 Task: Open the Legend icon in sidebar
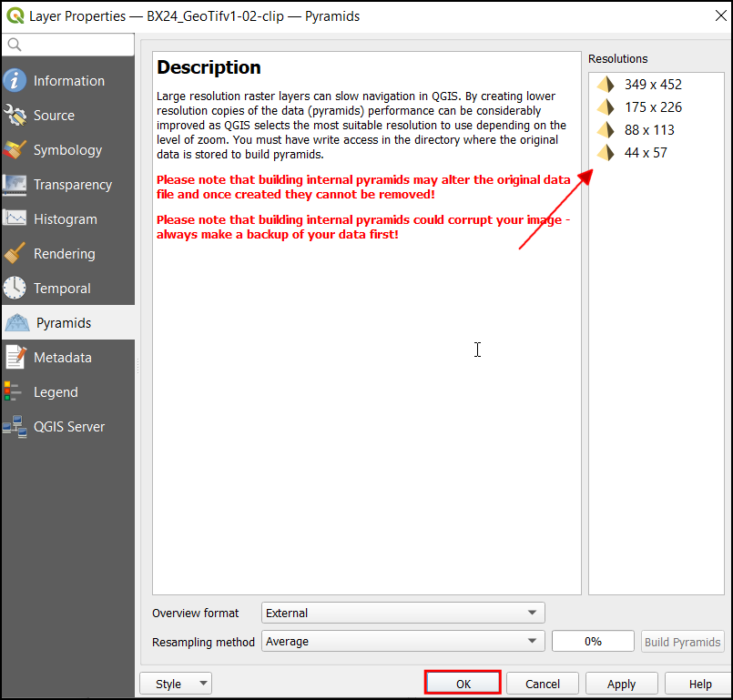click(x=13, y=392)
